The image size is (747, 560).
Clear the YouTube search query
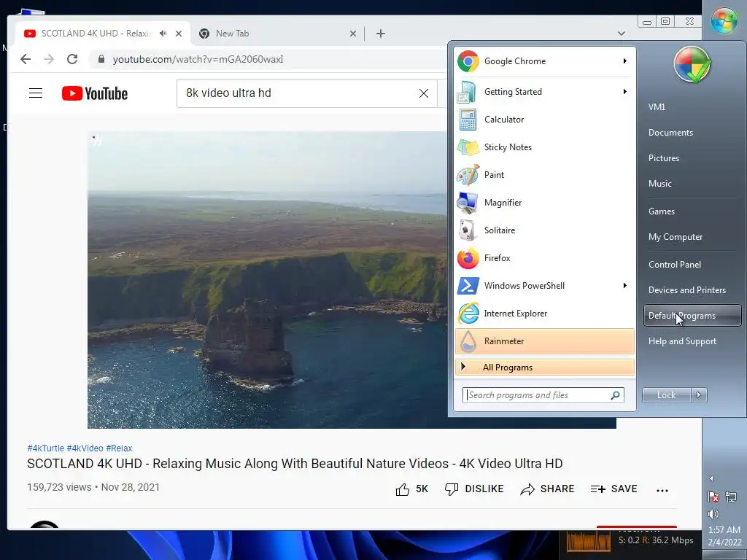click(424, 93)
